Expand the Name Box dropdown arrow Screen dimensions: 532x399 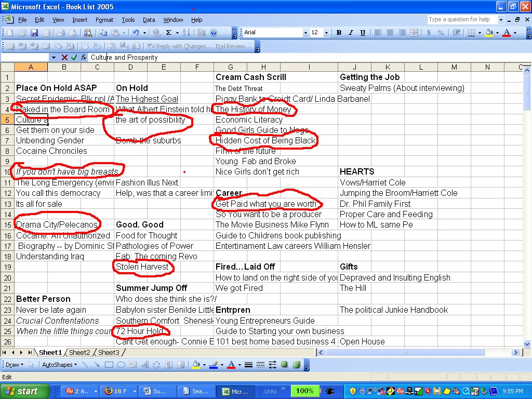tap(54, 57)
